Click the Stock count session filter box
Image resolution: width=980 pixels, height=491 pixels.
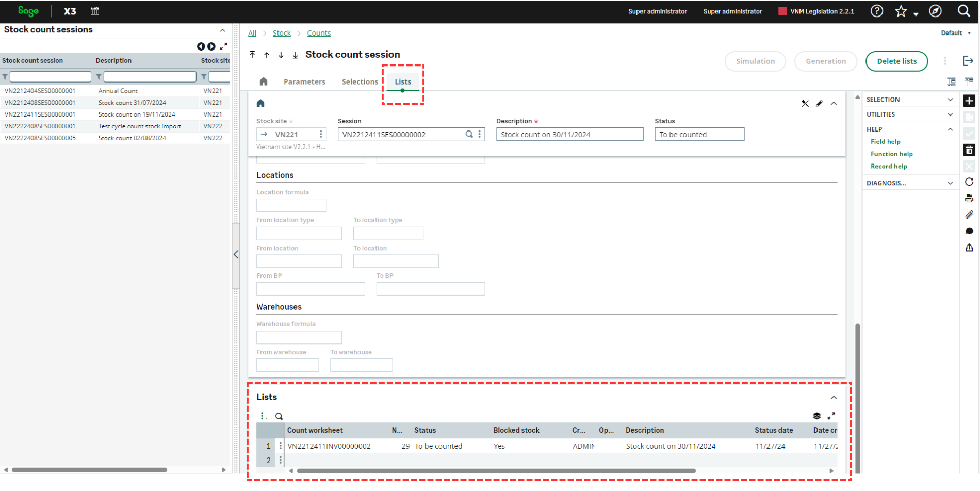[x=51, y=77]
